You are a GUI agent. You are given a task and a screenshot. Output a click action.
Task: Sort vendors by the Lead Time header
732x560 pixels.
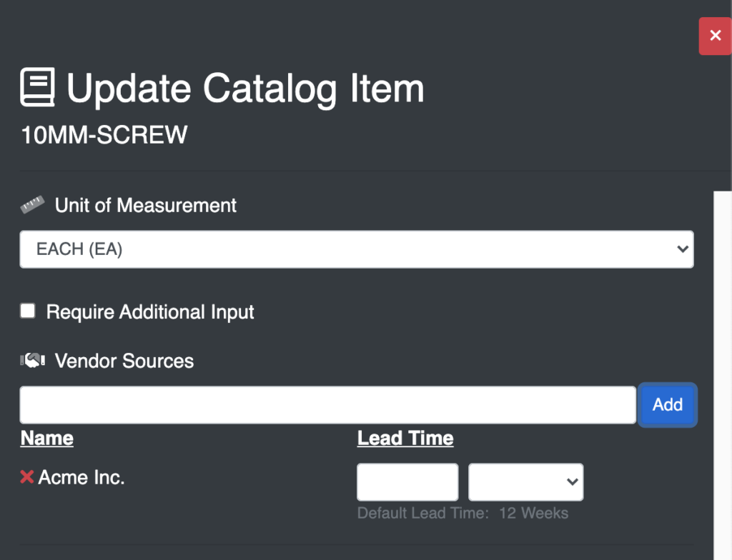[405, 438]
